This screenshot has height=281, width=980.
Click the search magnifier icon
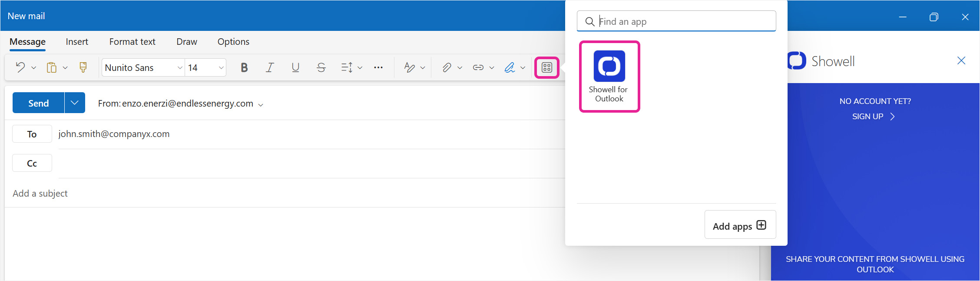(589, 22)
